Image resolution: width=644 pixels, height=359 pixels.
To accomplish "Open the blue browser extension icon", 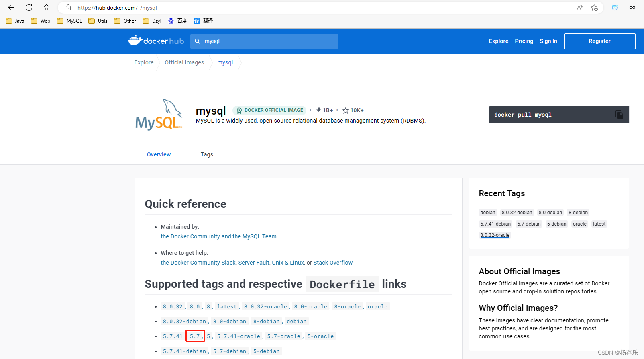I will 615,8.
